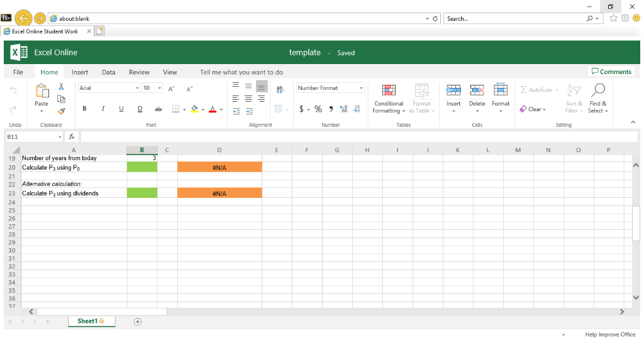Toggle center text horizontally
Viewport: 644px width, 343px height.
248,99
